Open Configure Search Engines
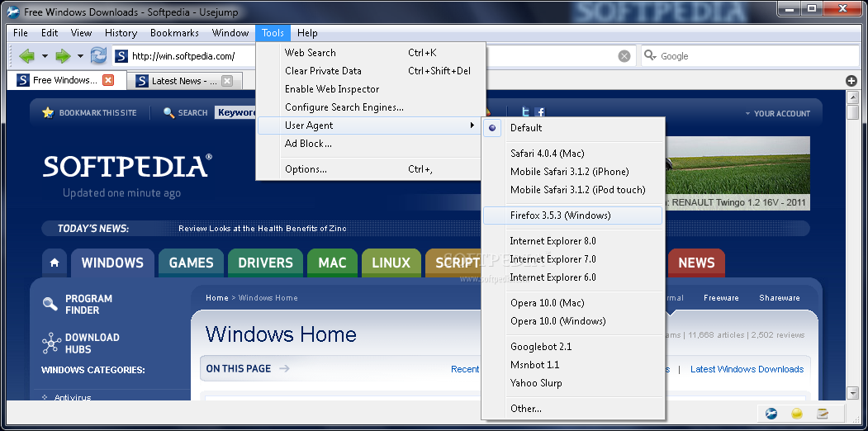868x431 pixels. pyautogui.click(x=370, y=107)
